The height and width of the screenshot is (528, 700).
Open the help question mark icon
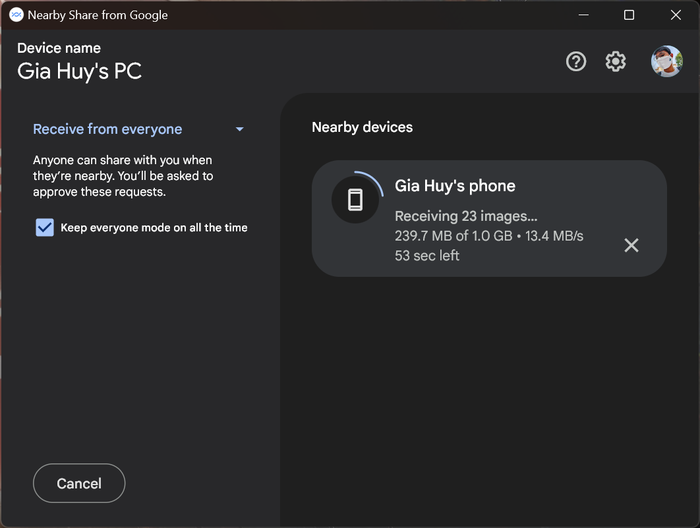pos(576,61)
